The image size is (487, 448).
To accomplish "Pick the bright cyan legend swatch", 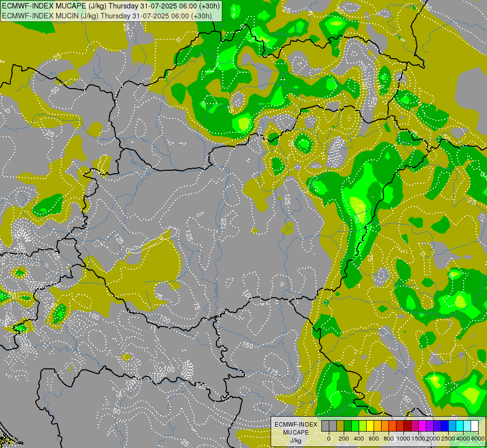I will pos(460,426).
